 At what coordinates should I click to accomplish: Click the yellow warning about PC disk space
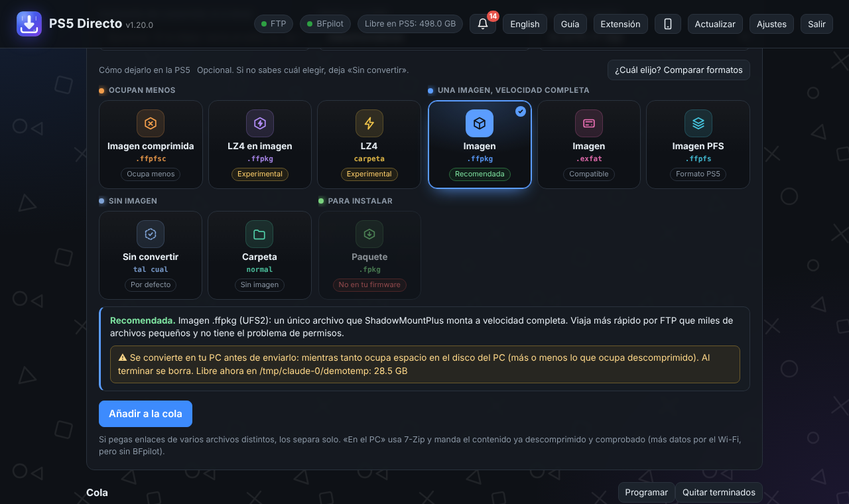[425, 364]
